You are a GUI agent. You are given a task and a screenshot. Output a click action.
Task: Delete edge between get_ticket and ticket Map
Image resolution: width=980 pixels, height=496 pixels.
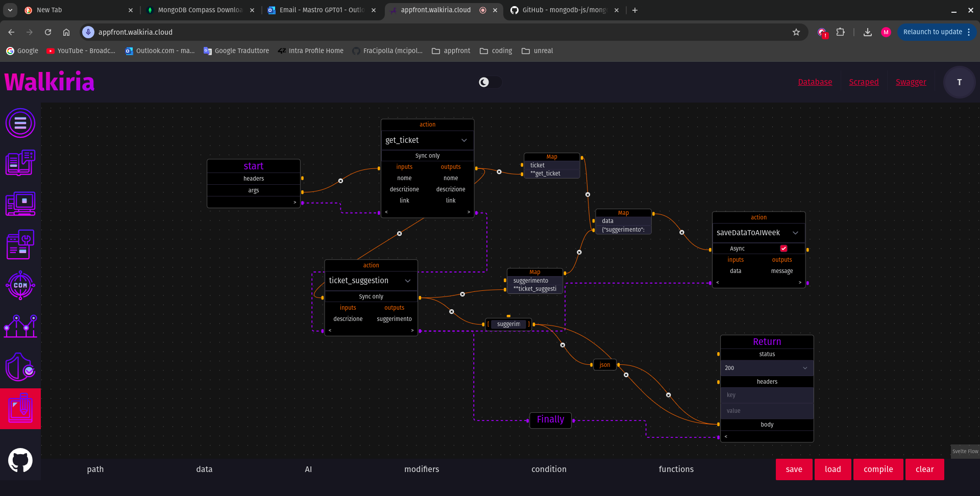pos(499,172)
